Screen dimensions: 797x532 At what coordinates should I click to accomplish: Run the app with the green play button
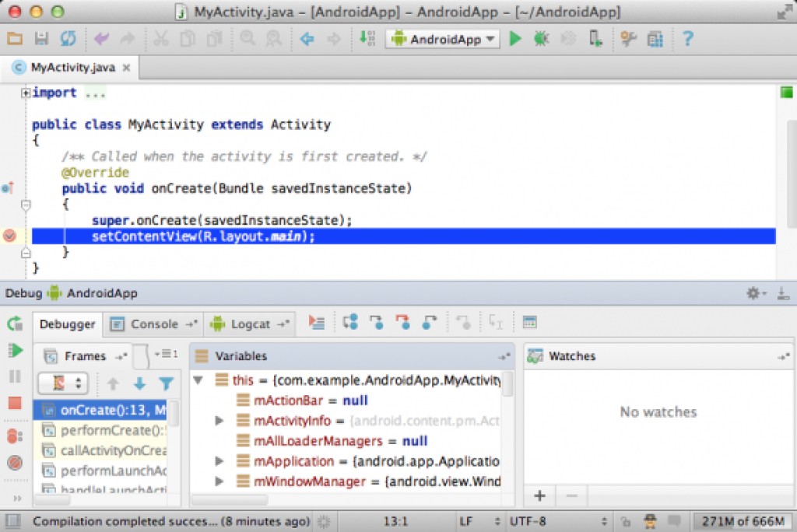point(515,37)
